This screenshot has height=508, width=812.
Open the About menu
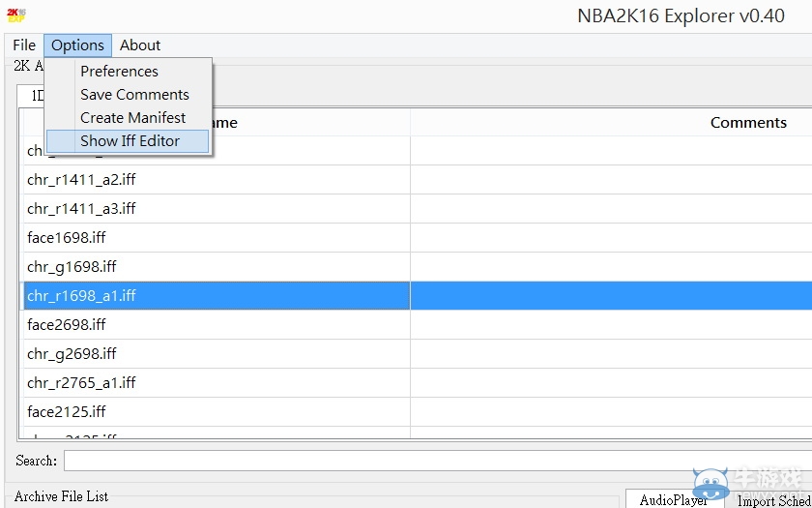click(140, 45)
